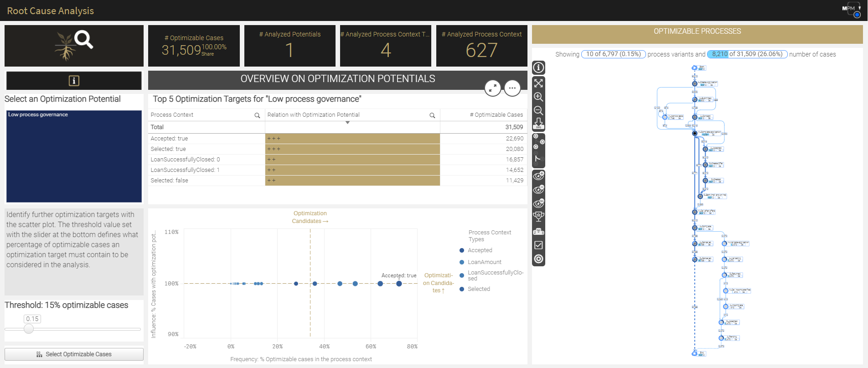Viewport: 868px width, 368px height.
Task: Expand the overview panel to fullscreen
Action: (493, 88)
